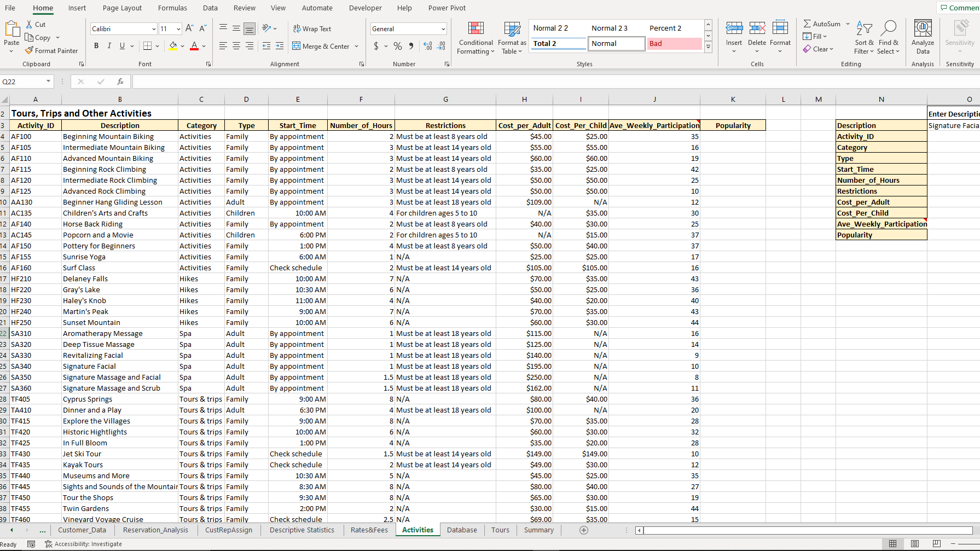Toggle center horizontal alignment

pyautogui.click(x=236, y=46)
